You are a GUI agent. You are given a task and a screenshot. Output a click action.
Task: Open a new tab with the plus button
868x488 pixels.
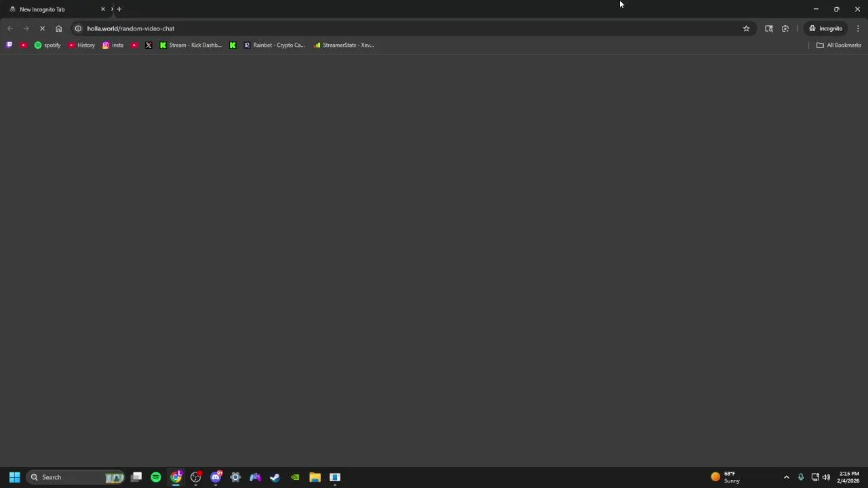(x=119, y=9)
